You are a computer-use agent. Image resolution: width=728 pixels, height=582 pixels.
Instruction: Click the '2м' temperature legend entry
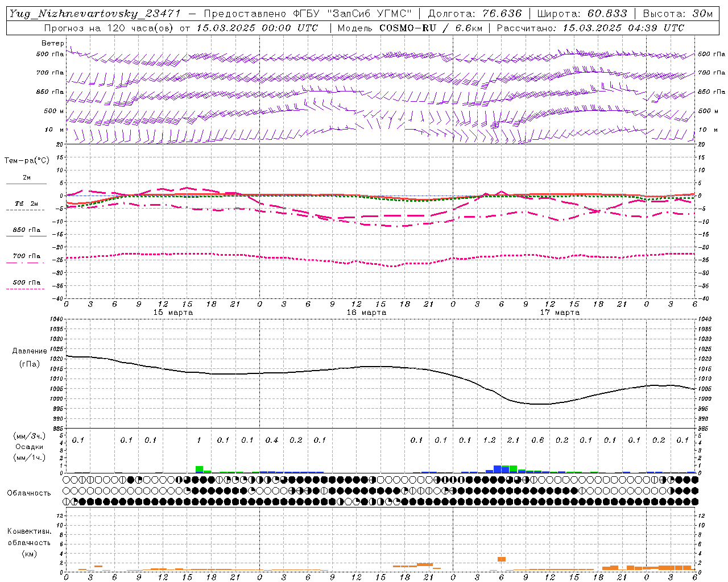[27, 178]
